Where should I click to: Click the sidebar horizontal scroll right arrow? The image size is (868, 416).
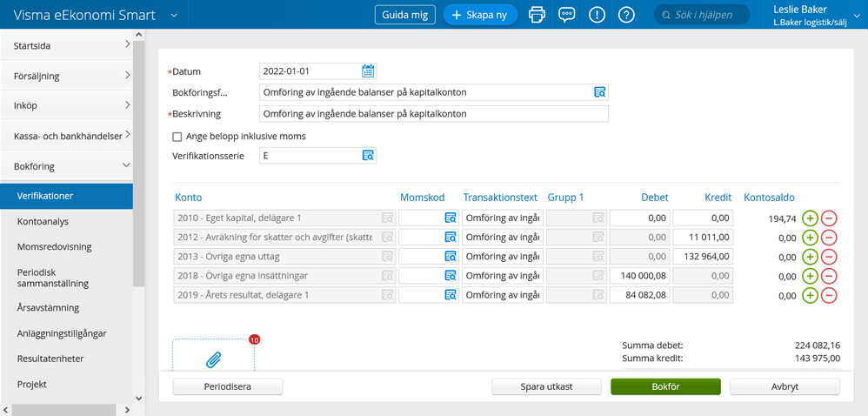pos(127,410)
